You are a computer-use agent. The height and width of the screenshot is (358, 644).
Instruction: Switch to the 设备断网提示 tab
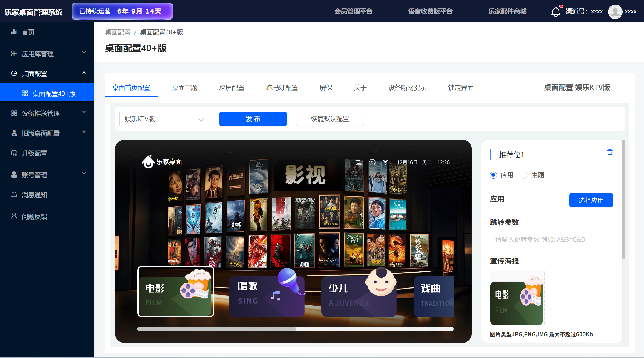click(407, 88)
